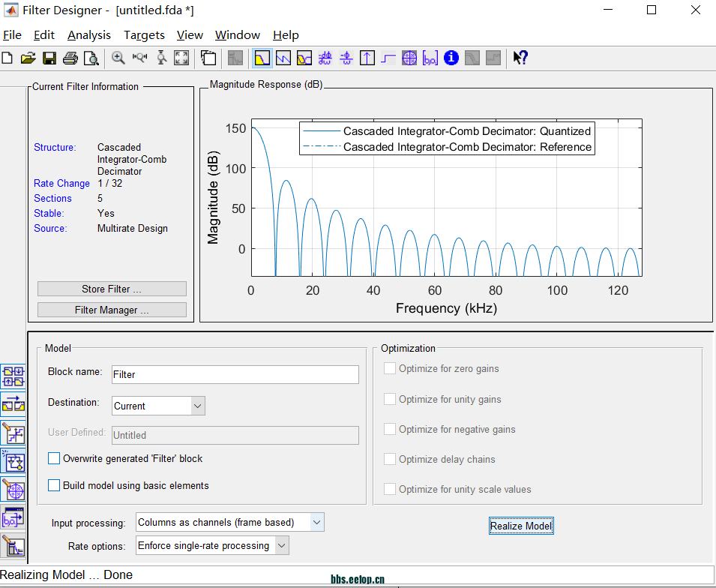Open the Design Filter sidebar panel

coord(13,547)
